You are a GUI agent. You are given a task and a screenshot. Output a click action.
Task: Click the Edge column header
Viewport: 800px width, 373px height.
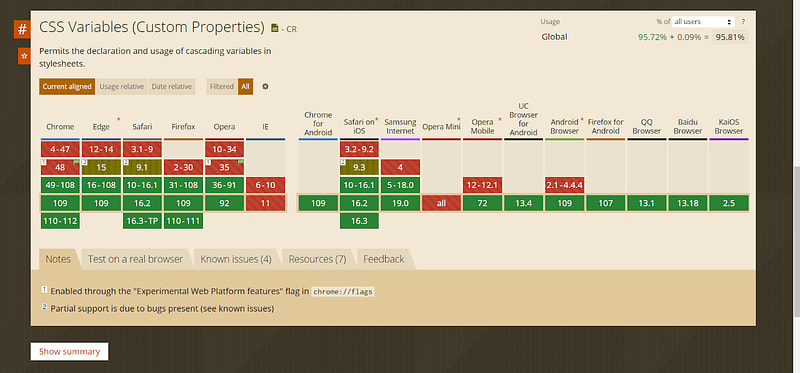pyautogui.click(x=101, y=127)
